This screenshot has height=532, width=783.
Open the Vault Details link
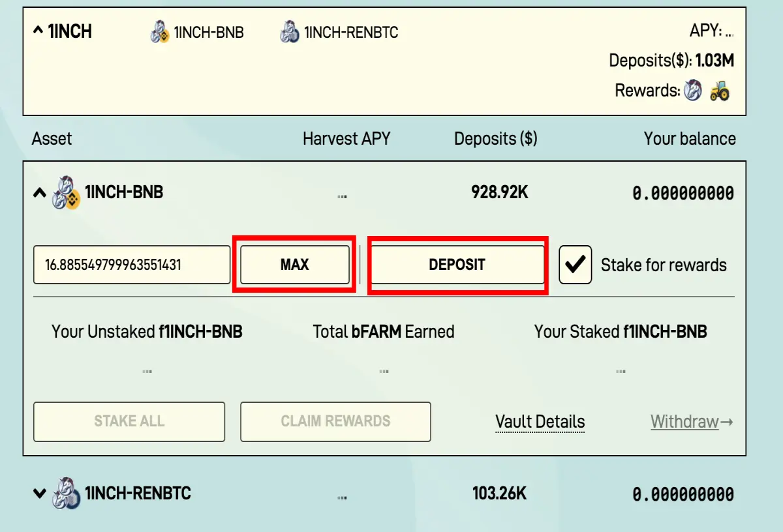pos(540,422)
